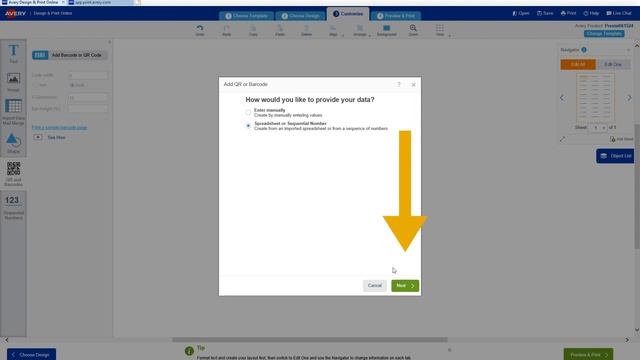Click the Redo toolbar icon
The image size is (640, 360).
(227, 30)
